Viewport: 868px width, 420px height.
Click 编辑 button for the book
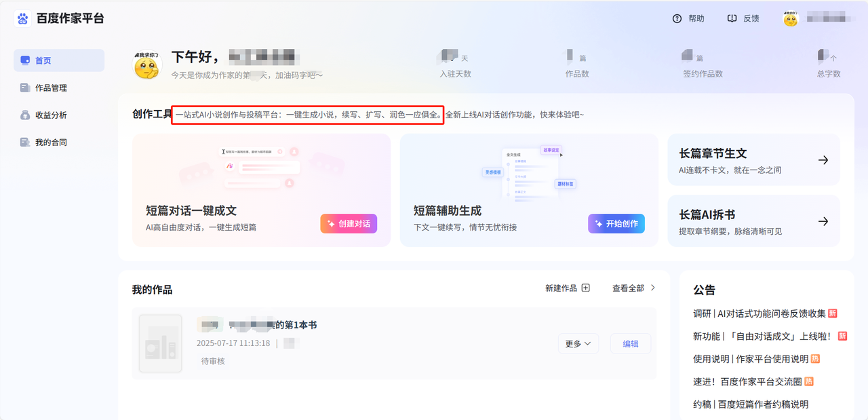click(631, 344)
